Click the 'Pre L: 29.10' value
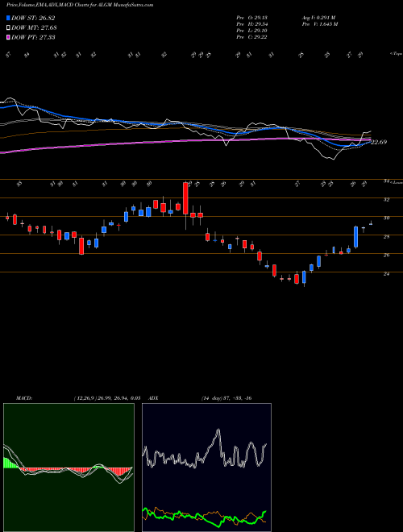403x532 pixels. (x=251, y=31)
